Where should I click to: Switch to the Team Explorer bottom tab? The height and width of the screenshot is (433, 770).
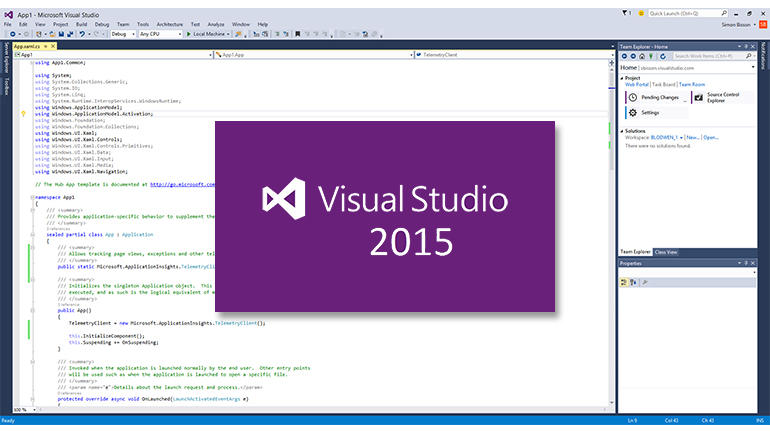[x=635, y=252]
